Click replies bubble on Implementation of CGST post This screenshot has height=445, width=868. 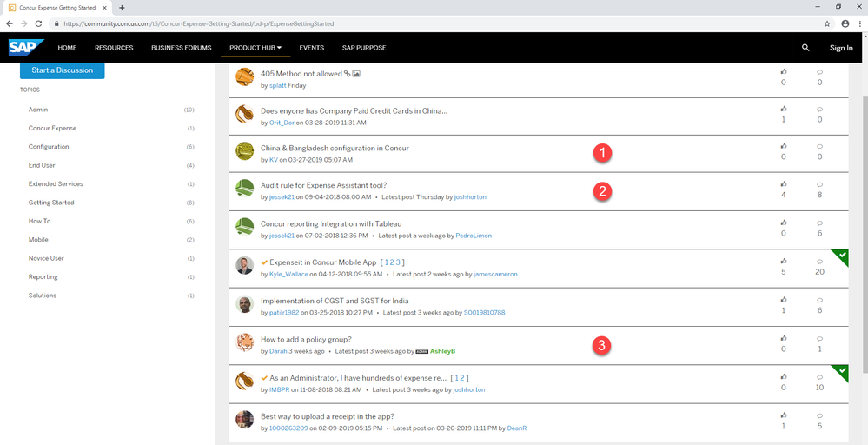pos(820,300)
